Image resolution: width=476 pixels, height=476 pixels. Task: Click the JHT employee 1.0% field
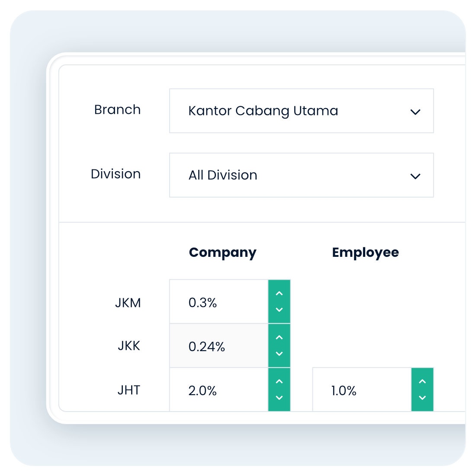pyautogui.click(x=361, y=390)
